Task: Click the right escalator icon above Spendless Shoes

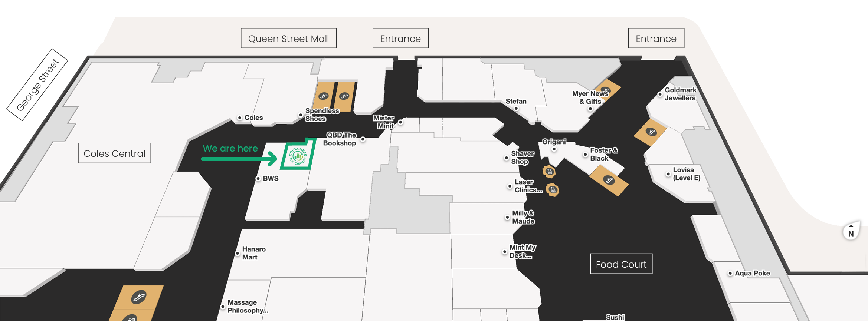Action: [344, 96]
